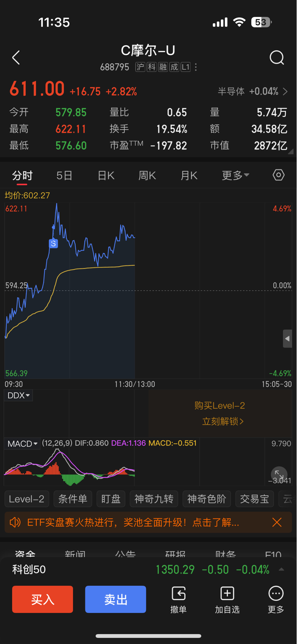Open the three-dot menu beside L1
Image resolution: width=297 pixels, height=644 pixels.
196,67
